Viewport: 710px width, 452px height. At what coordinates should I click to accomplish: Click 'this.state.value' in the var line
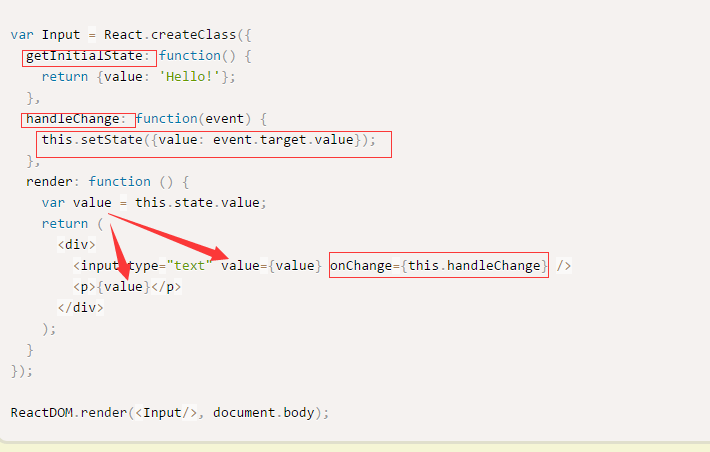[197, 202]
